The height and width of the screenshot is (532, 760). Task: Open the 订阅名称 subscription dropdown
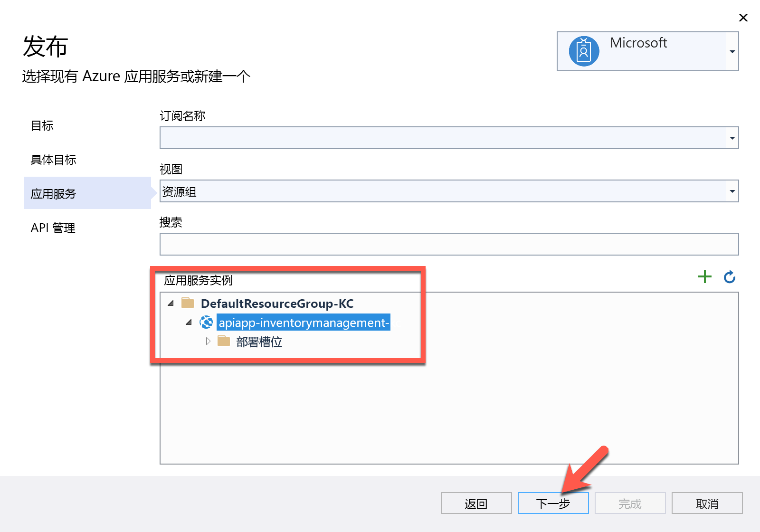coord(732,138)
